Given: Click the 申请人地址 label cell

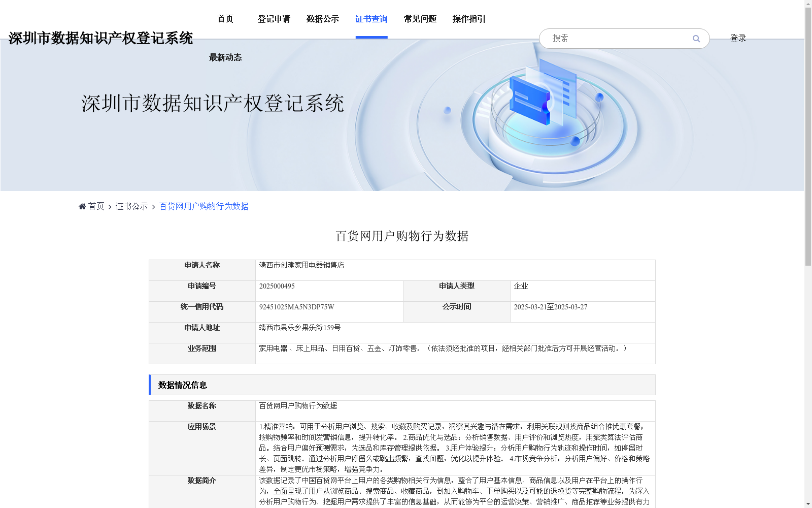Looking at the screenshot, I should [x=202, y=333].
